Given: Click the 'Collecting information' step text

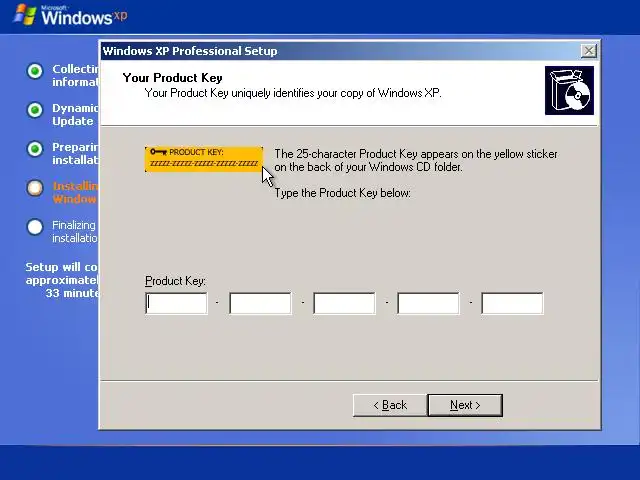Looking at the screenshot, I should (75, 76).
